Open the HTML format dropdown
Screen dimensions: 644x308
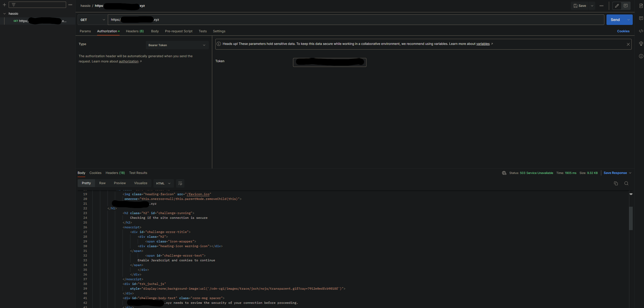click(163, 183)
